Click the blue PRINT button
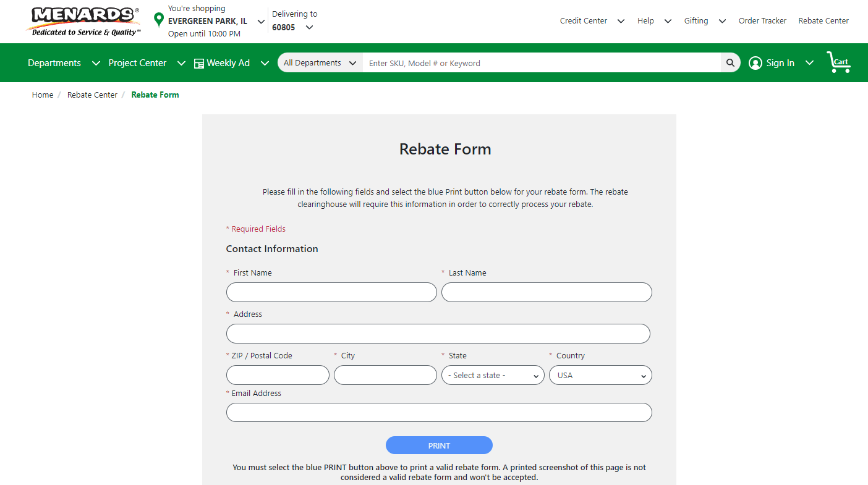The image size is (868, 485). [439, 445]
